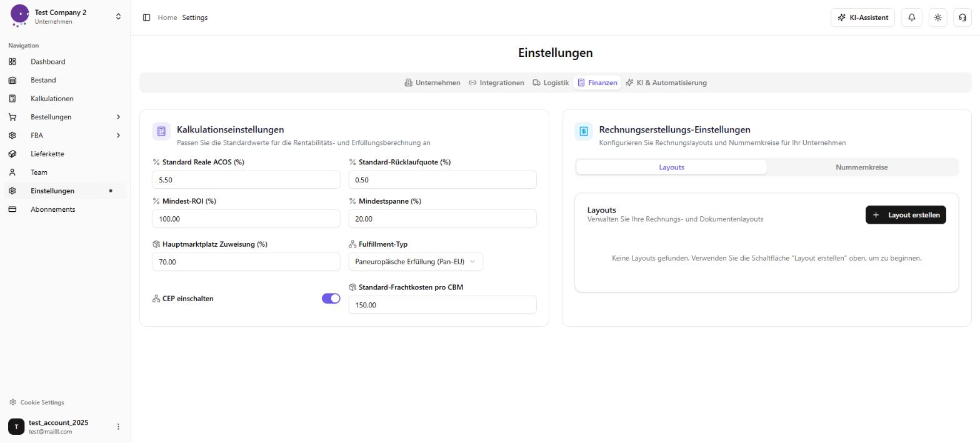
Task: Edit the Mindest-ROI field
Action: click(246, 219)
